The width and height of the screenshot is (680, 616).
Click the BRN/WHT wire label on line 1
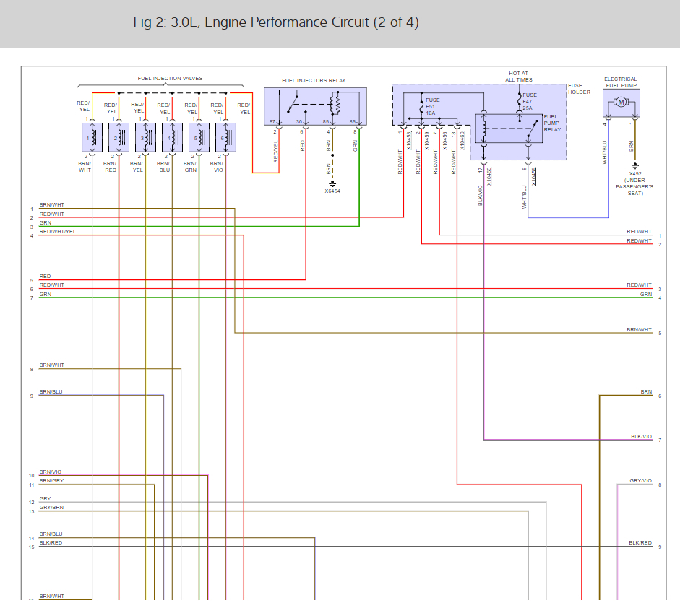coord(52,205)
